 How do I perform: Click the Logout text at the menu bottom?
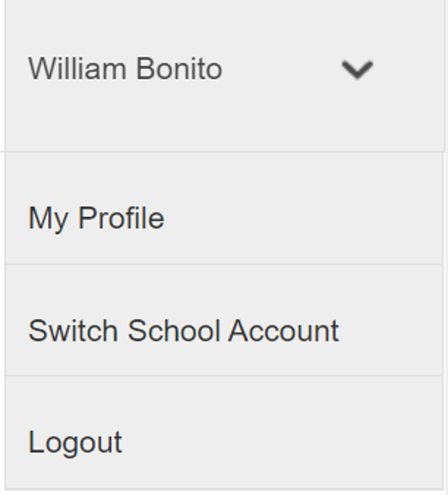point(75,442)
